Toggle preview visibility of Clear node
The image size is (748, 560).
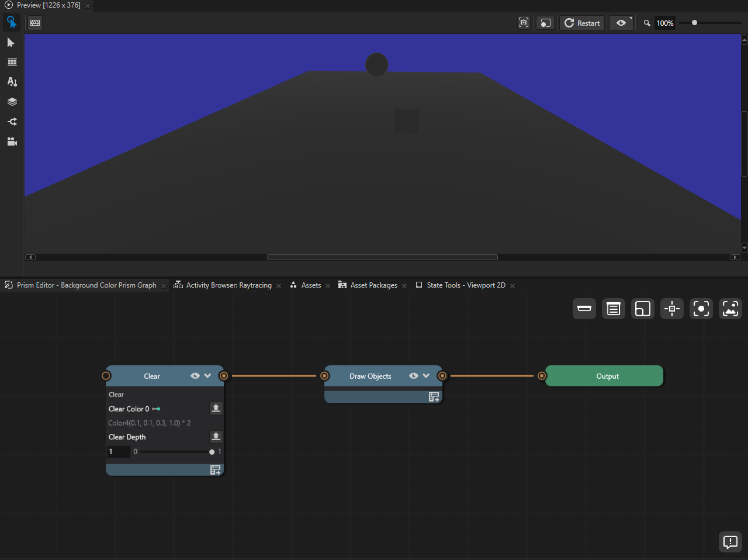pos(195,376)
